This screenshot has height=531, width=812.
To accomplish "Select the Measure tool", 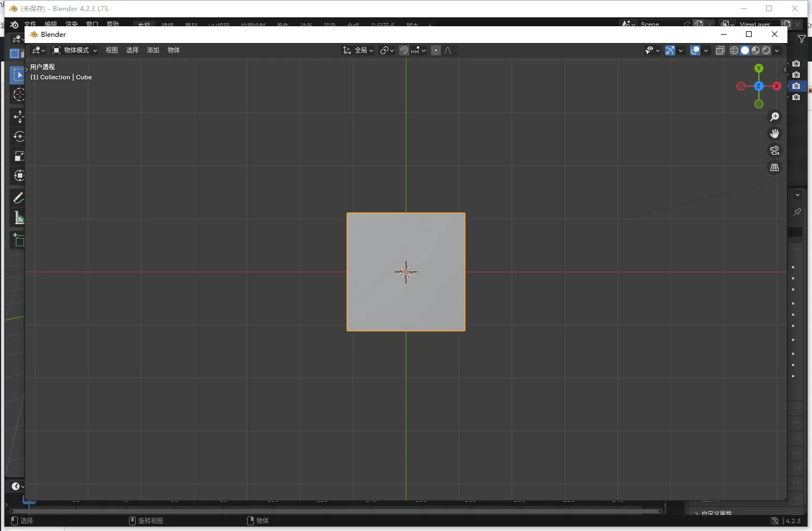I will coord(18,217).
